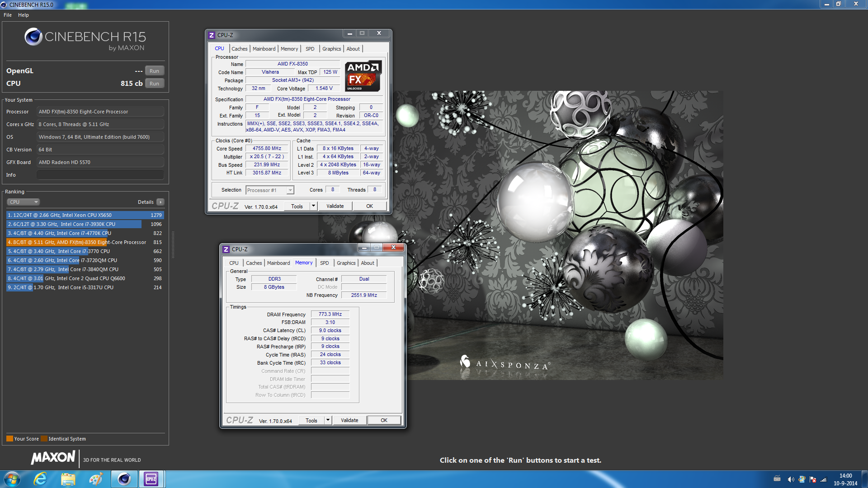
Task: Expand Tools arrow in Memory CPU-Z window
Action: click(x=328, y=420)
